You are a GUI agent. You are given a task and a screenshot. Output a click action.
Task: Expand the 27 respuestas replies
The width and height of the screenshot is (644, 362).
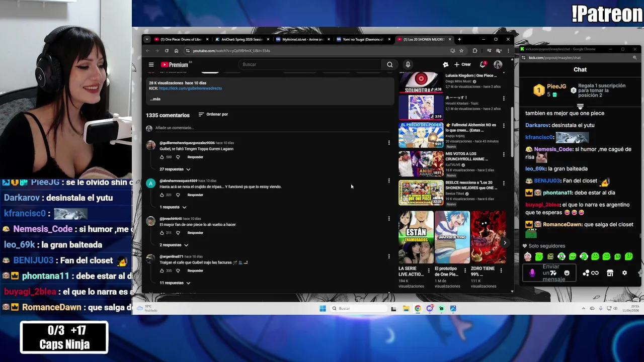[x=175, y=169]
